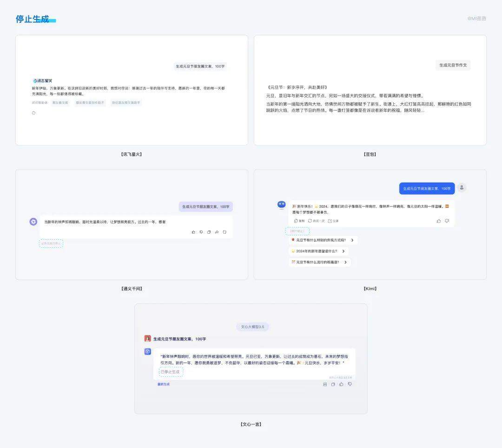Click the 【Kimi】 caption
The height and width of the screenshot is (448, 502).
click(x=370, y=289)
